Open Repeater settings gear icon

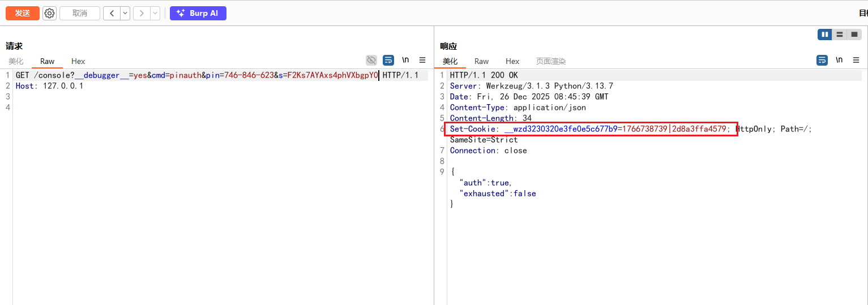pos(50,13)
